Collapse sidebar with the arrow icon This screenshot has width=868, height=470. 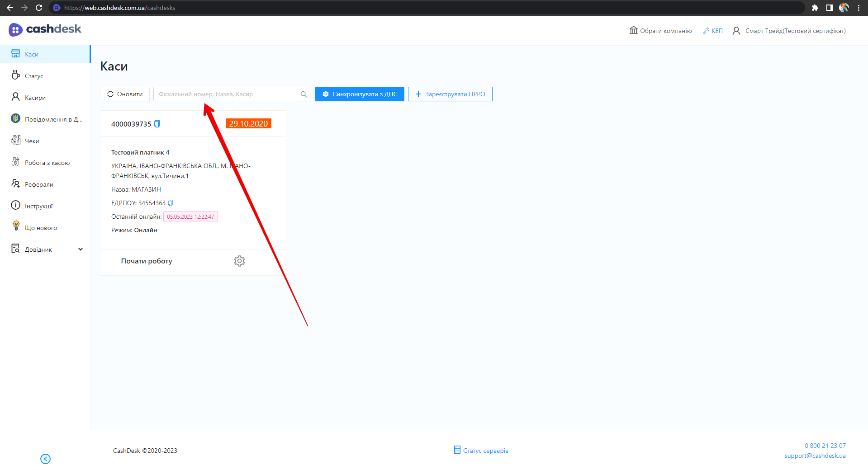tap(45, 459)
